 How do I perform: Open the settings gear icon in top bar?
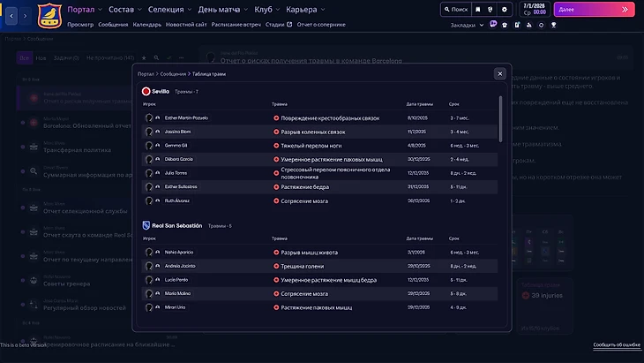coord(505,9)
